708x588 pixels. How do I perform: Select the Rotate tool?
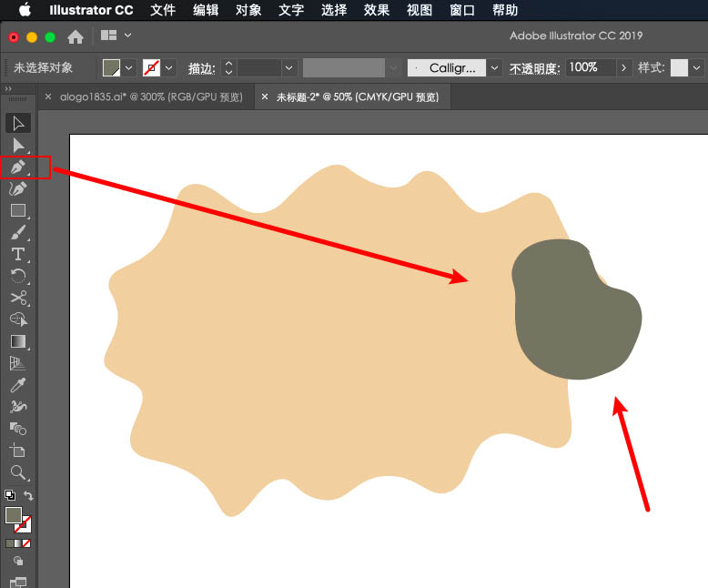[18, 276]
